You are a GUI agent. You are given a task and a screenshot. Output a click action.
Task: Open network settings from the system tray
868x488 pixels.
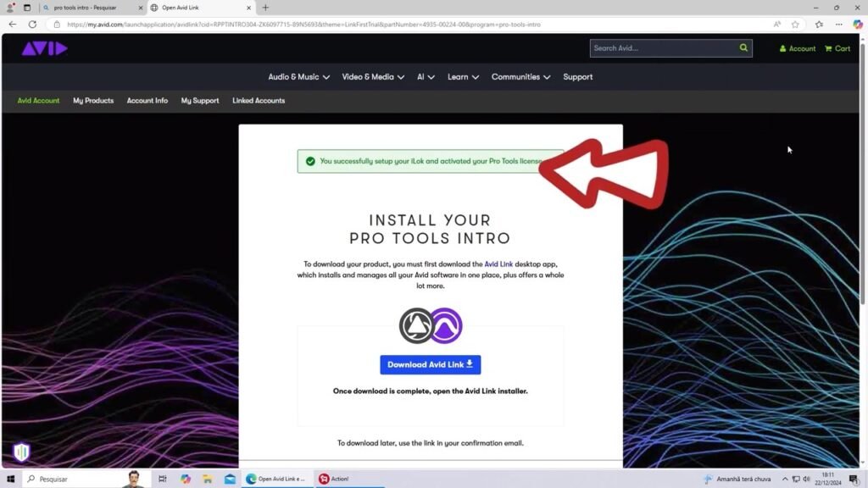pos(796,480)
